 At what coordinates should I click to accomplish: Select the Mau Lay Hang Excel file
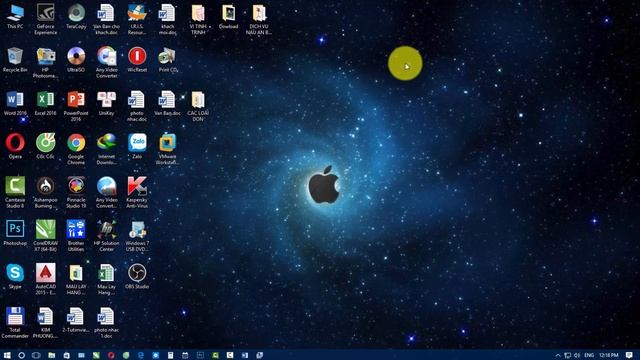(107, 279)
